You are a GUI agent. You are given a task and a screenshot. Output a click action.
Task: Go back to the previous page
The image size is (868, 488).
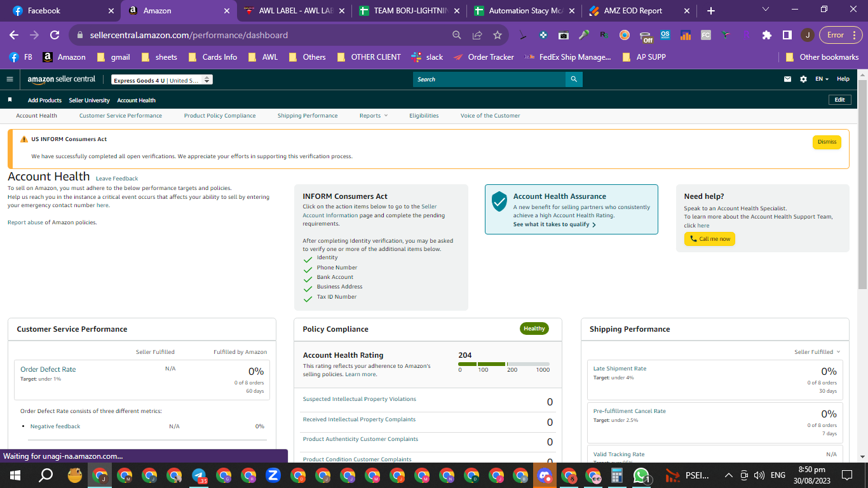(x=14, y=35)
